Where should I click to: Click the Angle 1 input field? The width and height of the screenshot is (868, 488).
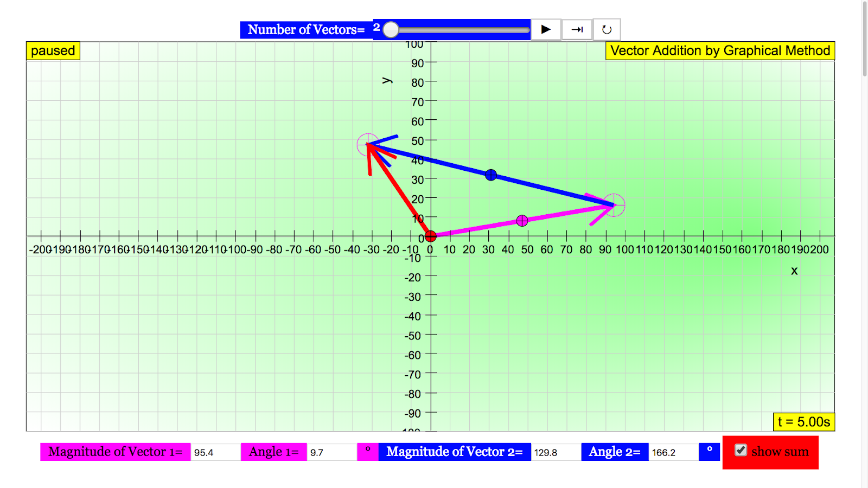pos(331,452)
